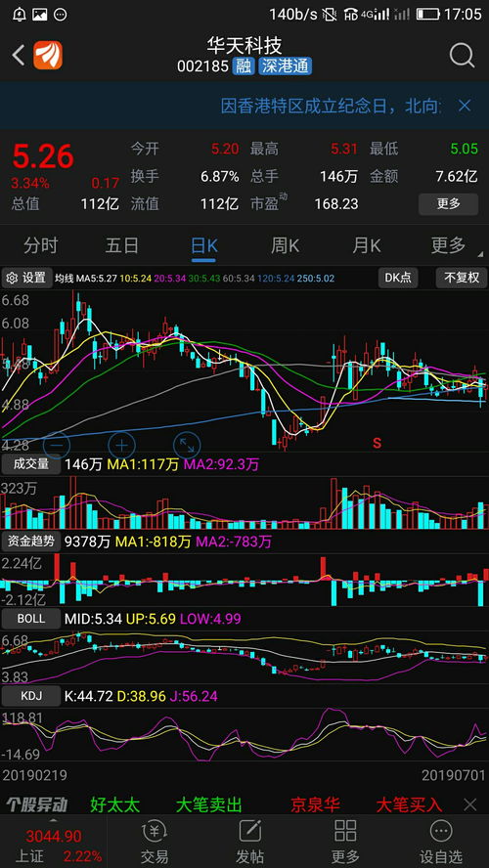This screenshot has height=868, width=489.
Task: Expand the 上证 index bar
Action: [x=53, y=842]
